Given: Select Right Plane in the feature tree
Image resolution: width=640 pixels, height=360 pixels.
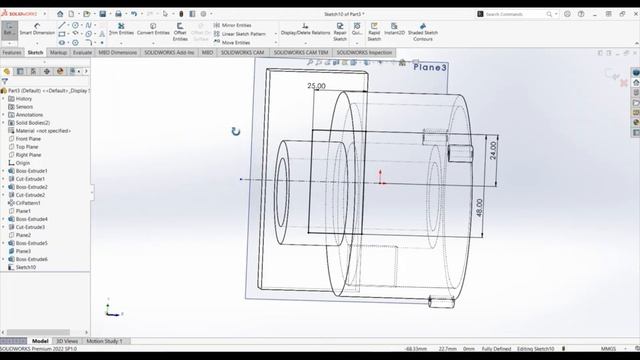Looking at the screenshot, I should pos(24,155).
